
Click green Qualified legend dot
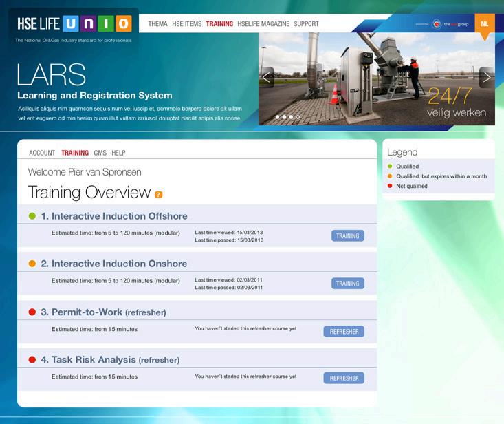tap(390, 166)
